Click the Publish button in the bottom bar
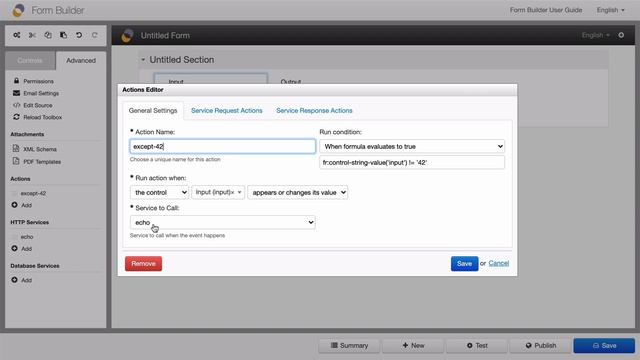 (x=540, y=345)
